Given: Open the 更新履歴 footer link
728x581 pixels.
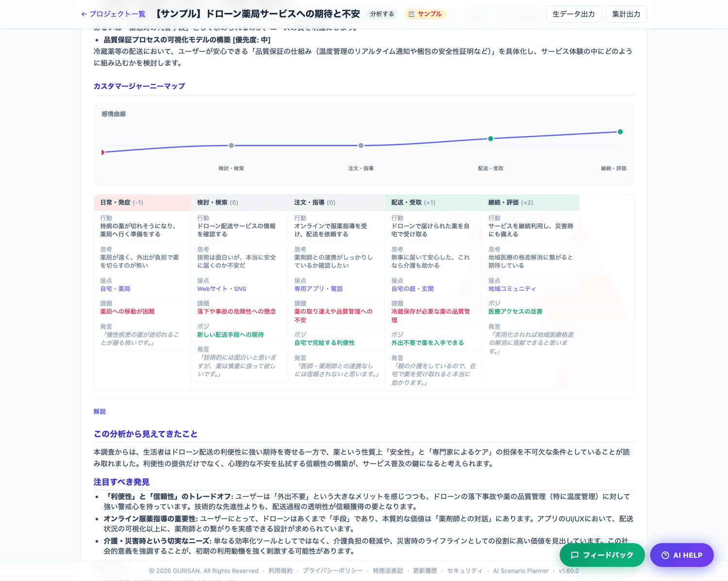Looking at the screenshot, I should [x=425, y=571].
